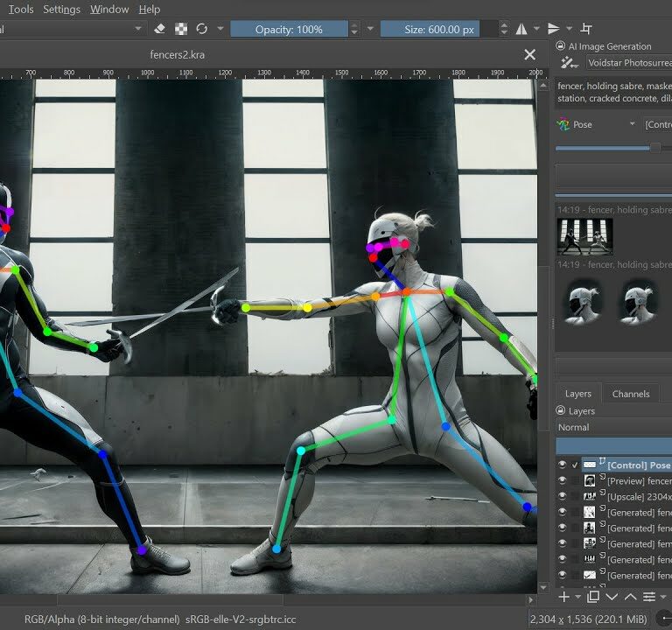Screen dimensions: 672x630
Task: Toggle the eraser mode icon
Action: [x=159, y=29]
